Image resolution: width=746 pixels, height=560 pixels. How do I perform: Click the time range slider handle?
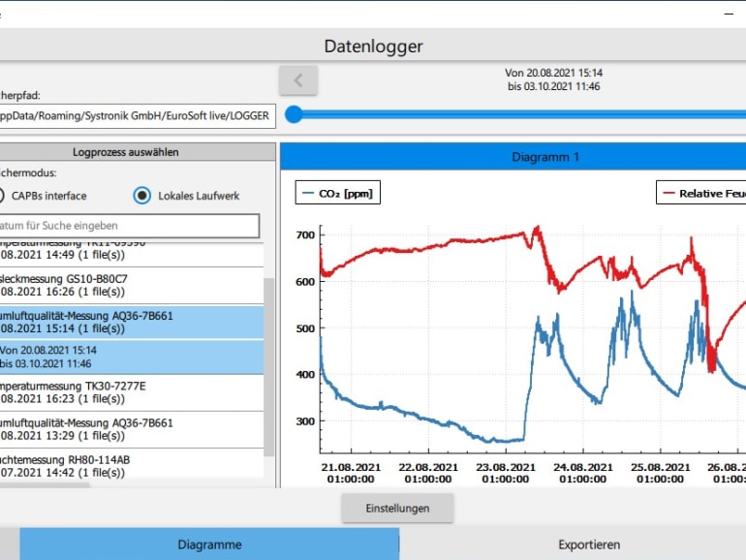[x=294, y=114]
